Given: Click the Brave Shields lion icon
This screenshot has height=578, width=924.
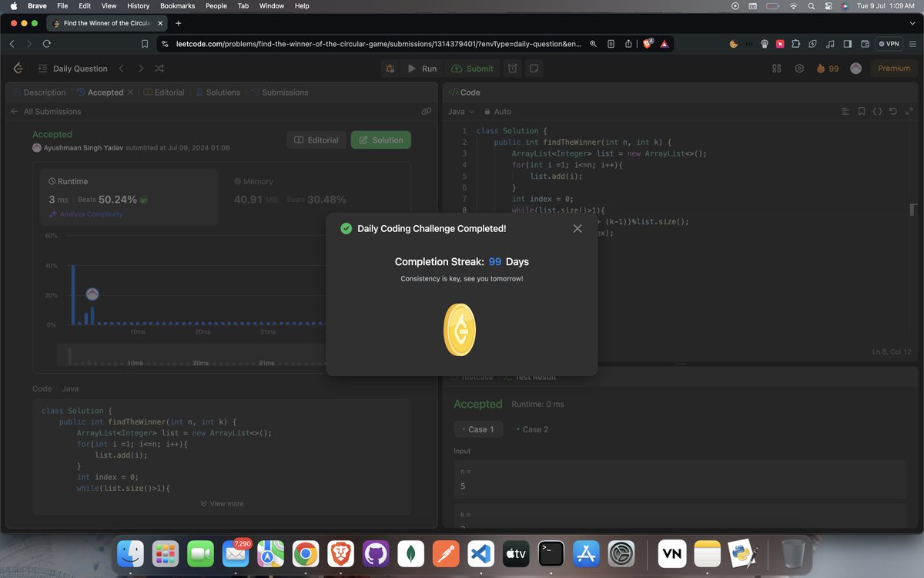Looking at the screenshot, I should tap(648, 44).
